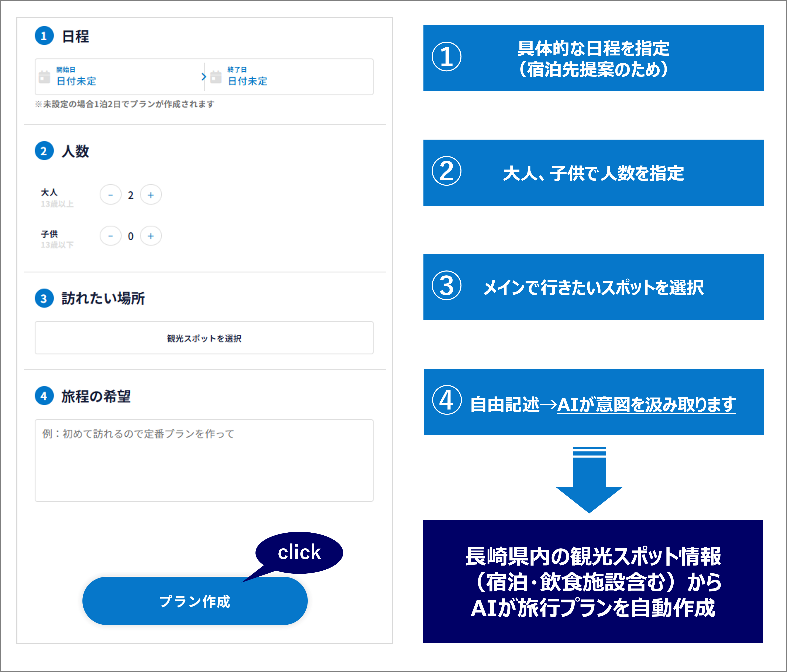Click the start date calendar icon
Image resolution: width=787 pixels, height=672 pixels.
coord(44,77)
